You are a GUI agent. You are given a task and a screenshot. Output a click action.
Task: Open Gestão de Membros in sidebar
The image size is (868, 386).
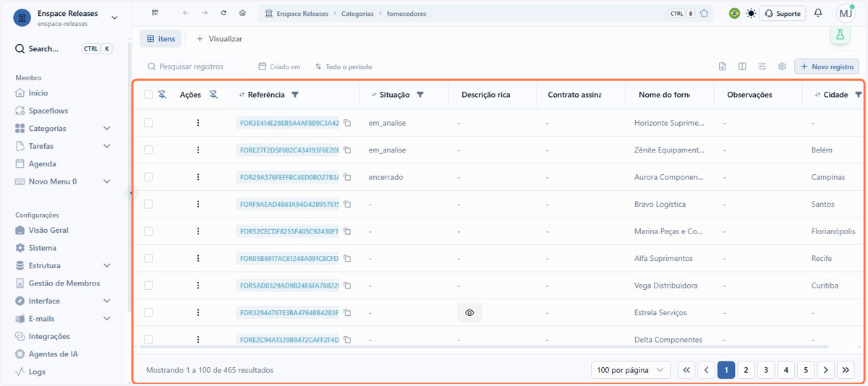click(64, 283)
